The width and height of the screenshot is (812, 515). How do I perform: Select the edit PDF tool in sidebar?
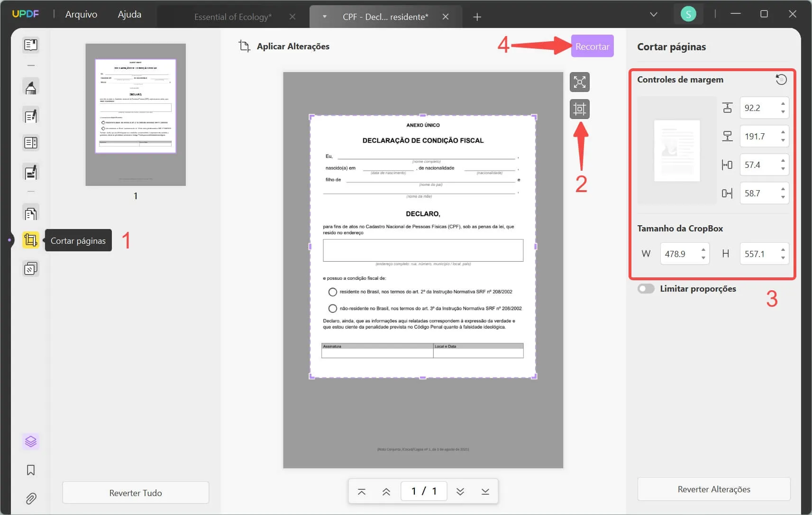click(x=30, y=115)
